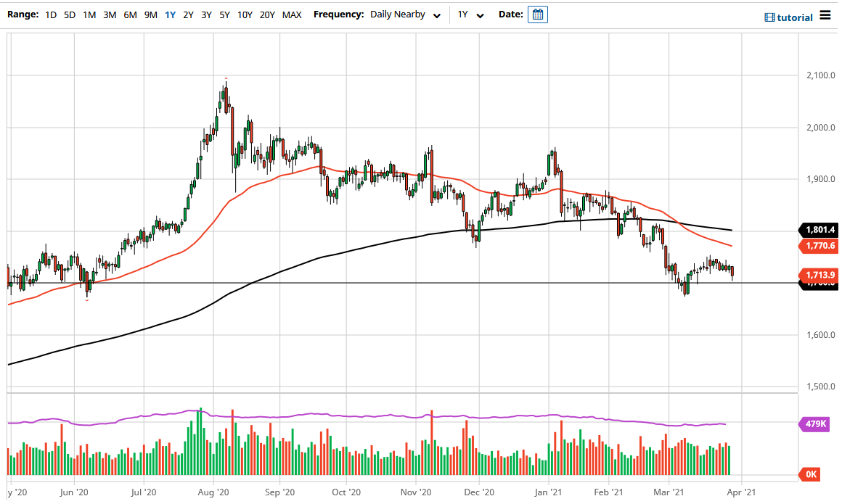Screen dimensions: 842x504
Task: Click the Sep '20 date axis label
Action: click(279, 492)
